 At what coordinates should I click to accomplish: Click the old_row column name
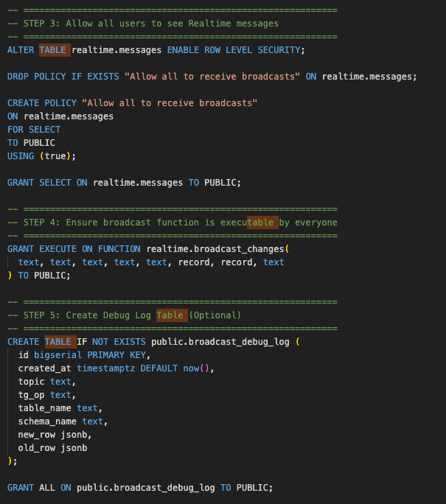(x=37, y=447)
